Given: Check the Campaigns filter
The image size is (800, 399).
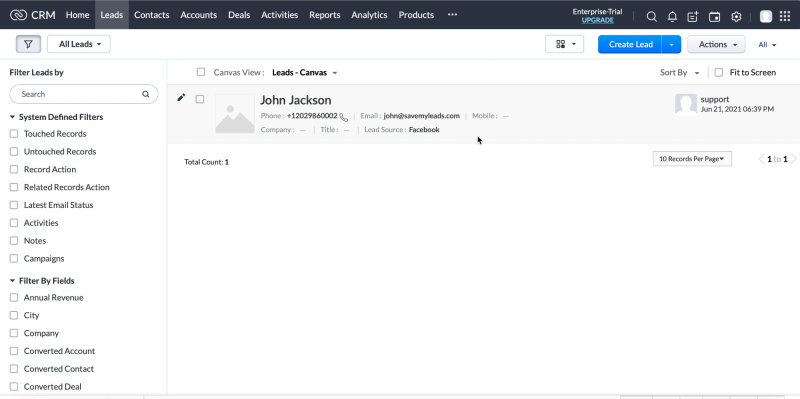Looking at the screenshot, I should pyautogui.click(x=14, y=259).
